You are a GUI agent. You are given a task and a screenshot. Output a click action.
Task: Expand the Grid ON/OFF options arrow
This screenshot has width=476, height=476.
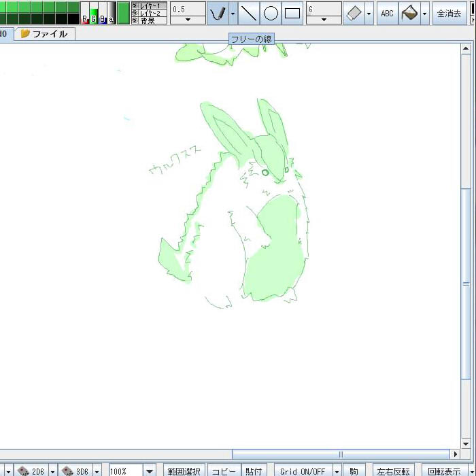pyautogui.click(x=337, y=471)
